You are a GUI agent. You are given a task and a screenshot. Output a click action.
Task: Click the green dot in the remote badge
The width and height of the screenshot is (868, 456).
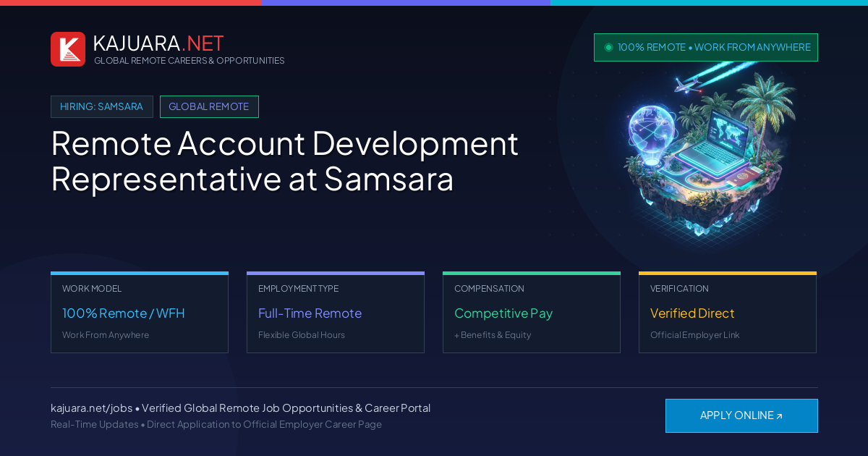pyautogui.click(x=608, y=47)
